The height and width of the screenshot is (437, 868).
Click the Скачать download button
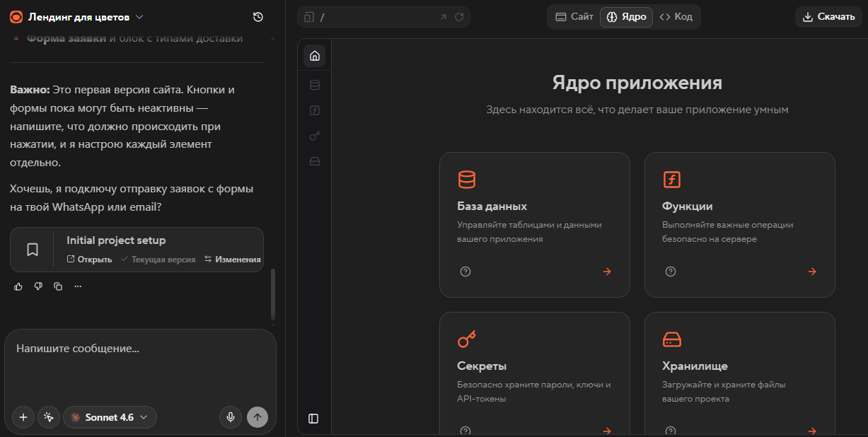click(x=828, y=17)
